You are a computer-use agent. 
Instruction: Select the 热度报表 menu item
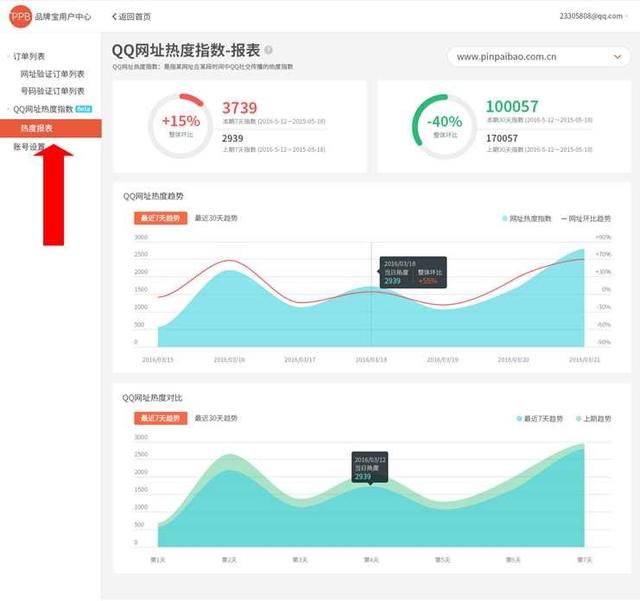[x=51, y=128]
